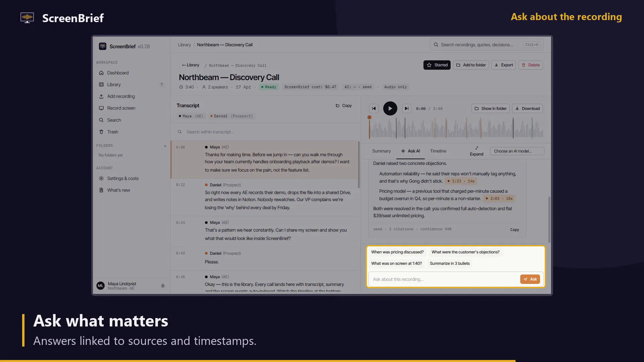Skip to next segment
The image size is (644, 362).
[x=406, y=109]
